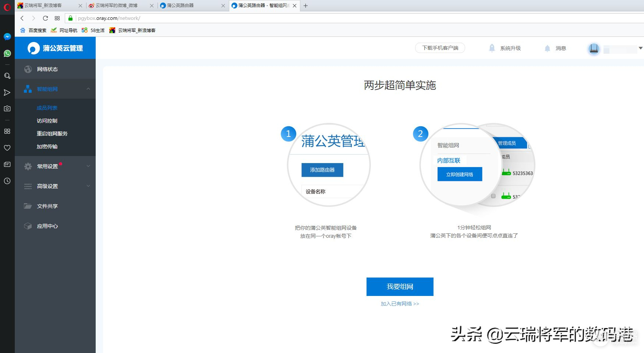Go back in the browser
The width and height of the screenshot is (644, 353).
(x=22, y=18)
